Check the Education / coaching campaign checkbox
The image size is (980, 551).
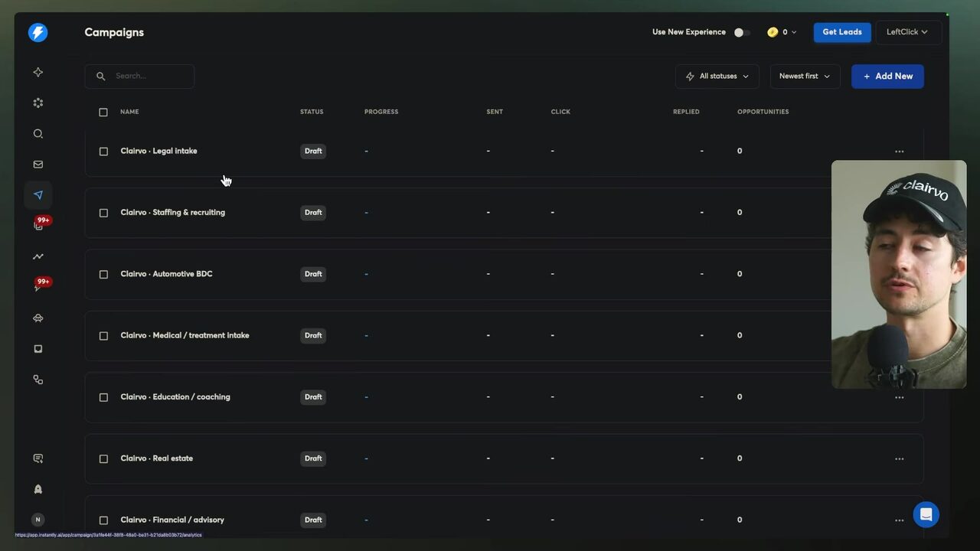coord(103,397)
